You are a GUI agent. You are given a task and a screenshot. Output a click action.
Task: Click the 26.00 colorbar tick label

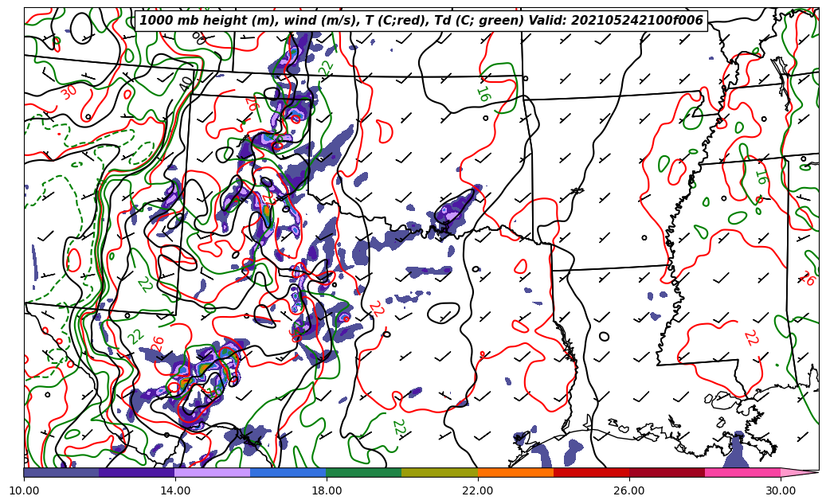(629, 490)
